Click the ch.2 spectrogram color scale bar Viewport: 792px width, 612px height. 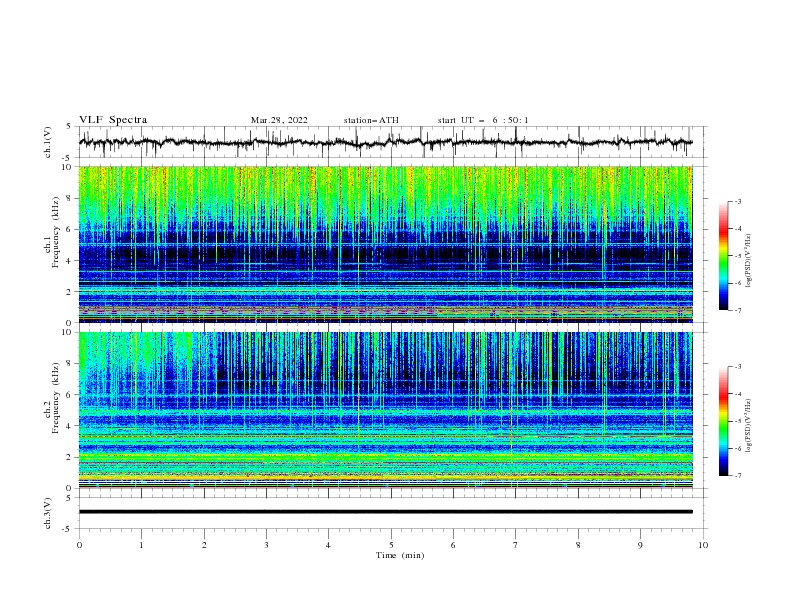(723, 421)
